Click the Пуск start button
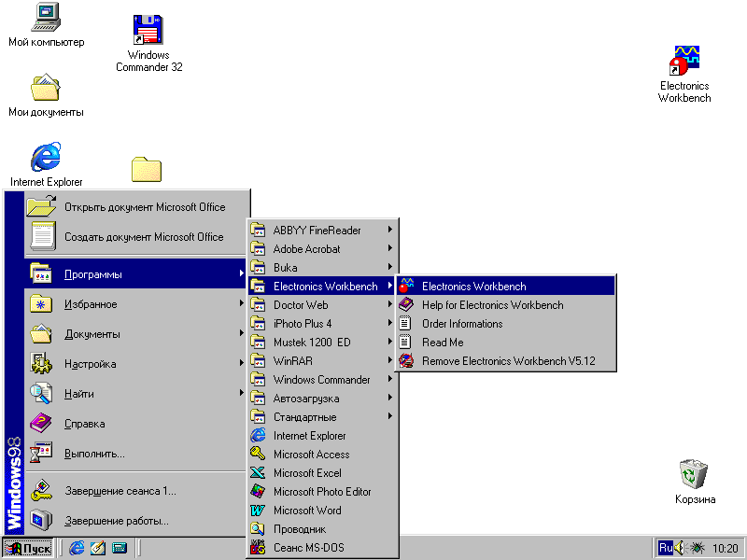This screenshot has height=560, width=747. tap(28, 548)
